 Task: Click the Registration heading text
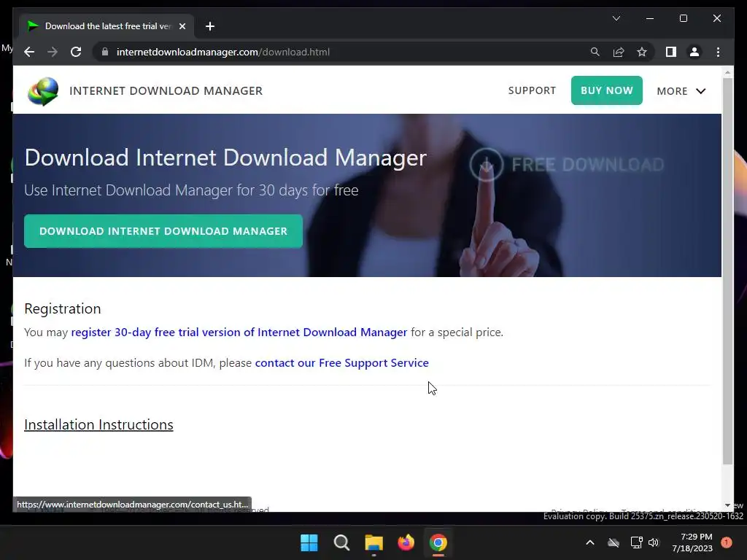[63, 308]
